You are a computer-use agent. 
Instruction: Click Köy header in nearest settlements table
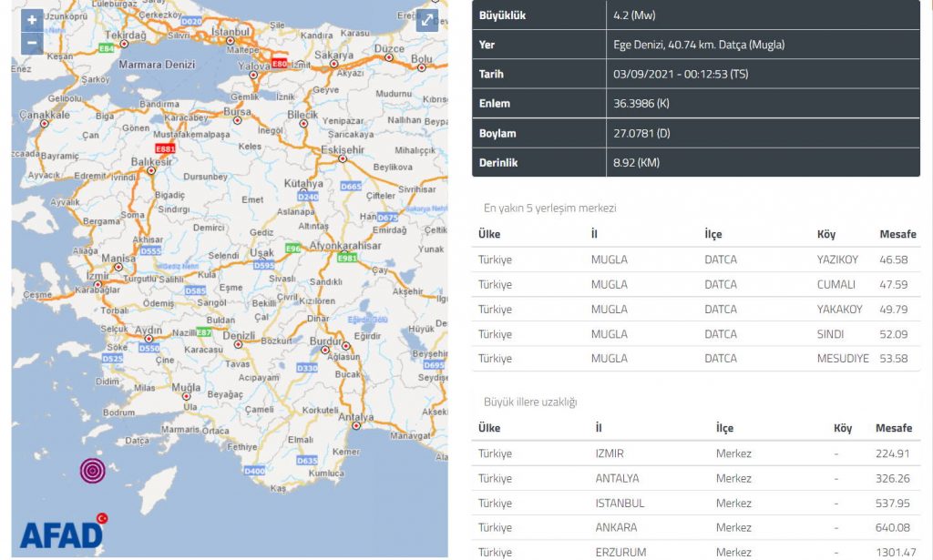click(826, 234)
